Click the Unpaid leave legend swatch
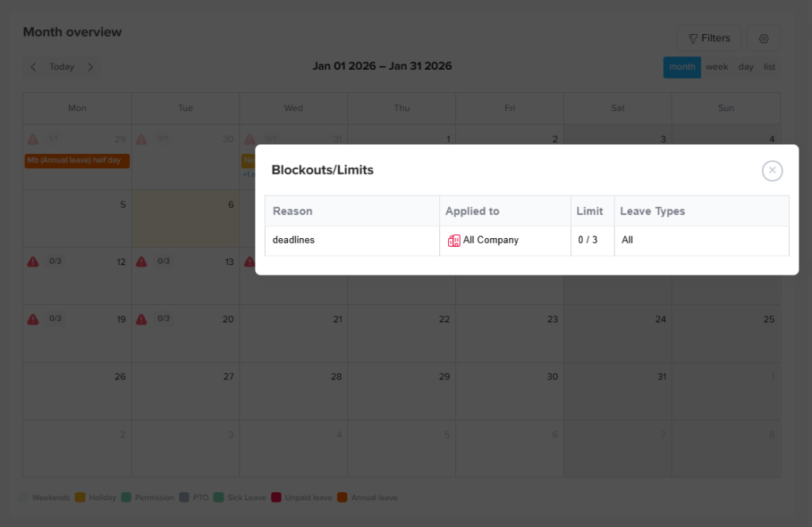Screen dimensions: 812x527 tap(277, 498)
